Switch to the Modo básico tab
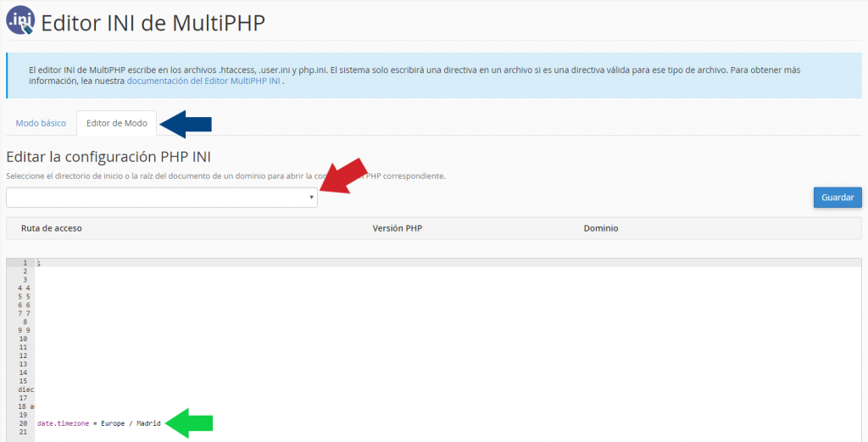The image size is (868, 442). pyautogui.click(x=41, y=123)
